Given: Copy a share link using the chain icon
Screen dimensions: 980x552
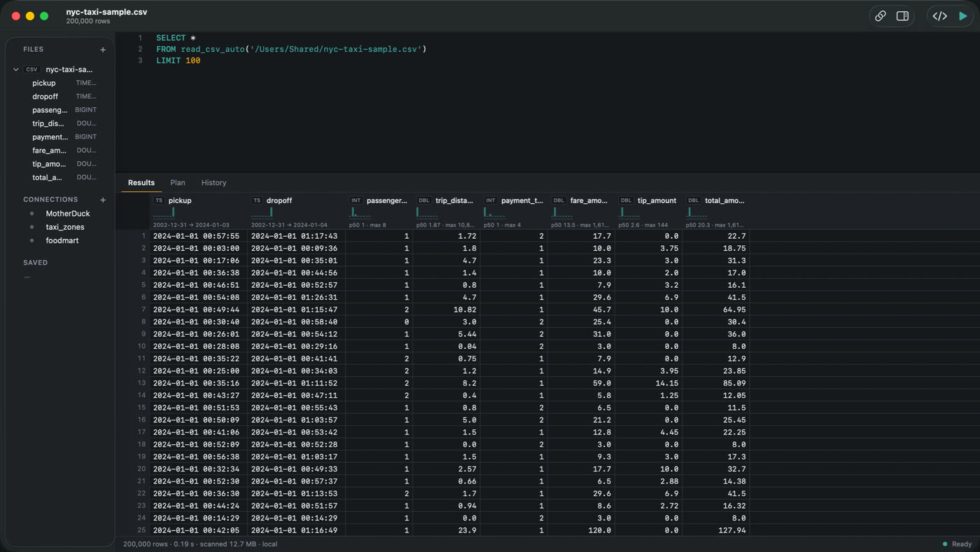Looking at the screenshot, I should pos(881,16).
